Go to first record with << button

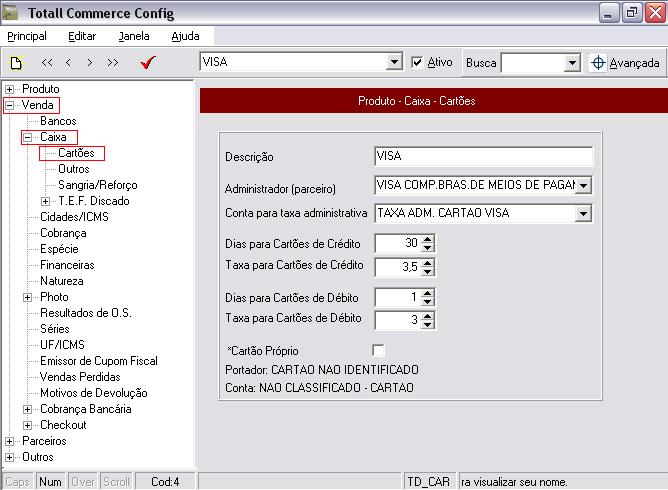tap(47, 63)
